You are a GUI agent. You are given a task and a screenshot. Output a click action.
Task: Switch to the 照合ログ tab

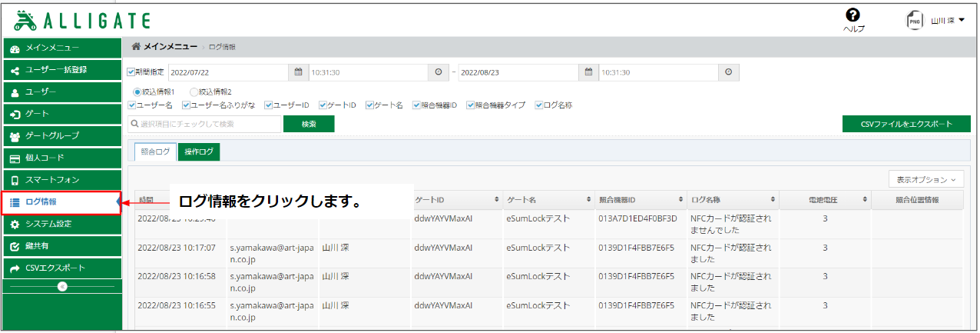(x=156, y=152)
